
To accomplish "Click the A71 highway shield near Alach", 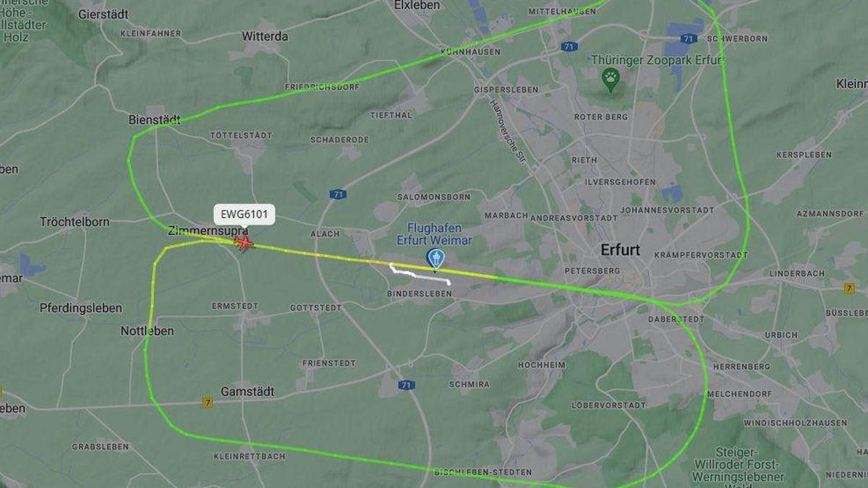I will [338, 194].
